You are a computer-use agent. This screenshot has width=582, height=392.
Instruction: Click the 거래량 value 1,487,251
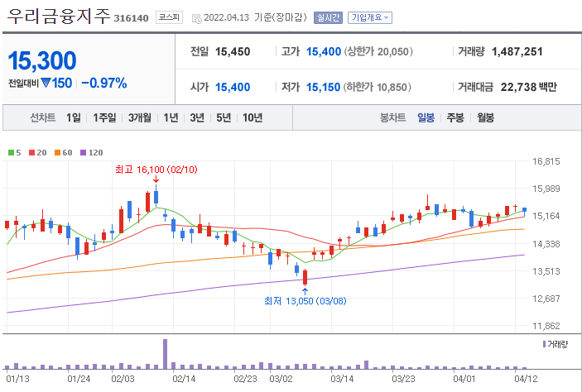tap(517, 51)
